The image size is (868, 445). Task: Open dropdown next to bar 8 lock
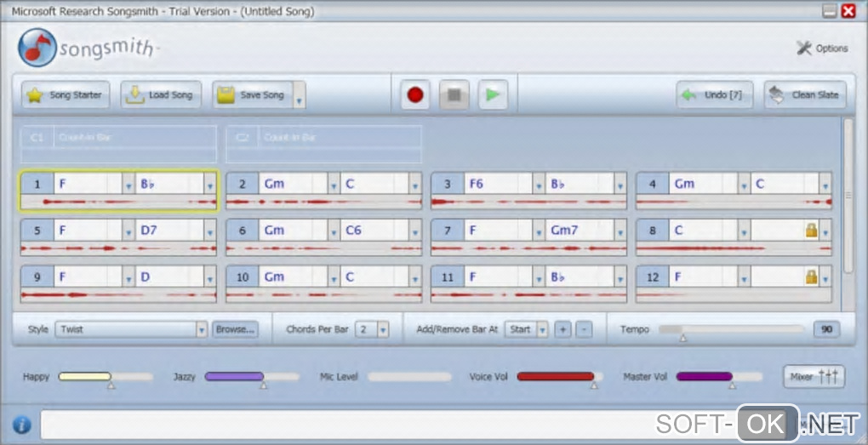click(x=825, y=231)
